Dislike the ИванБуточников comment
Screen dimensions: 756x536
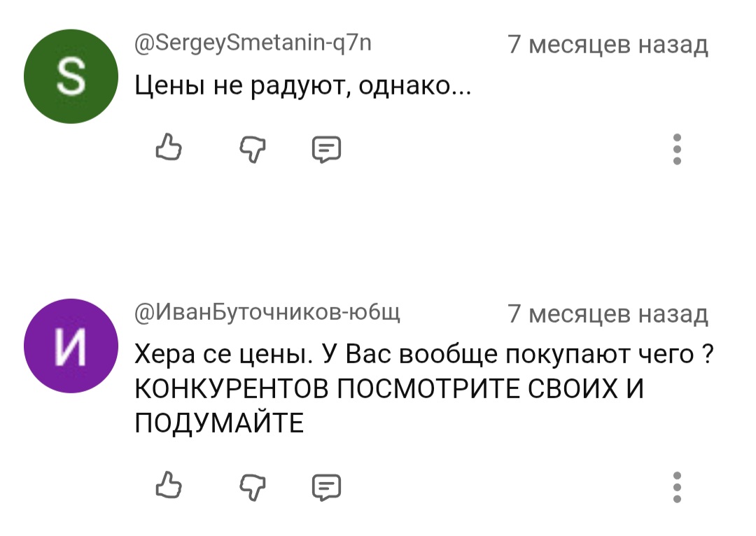tap(249, 486)
